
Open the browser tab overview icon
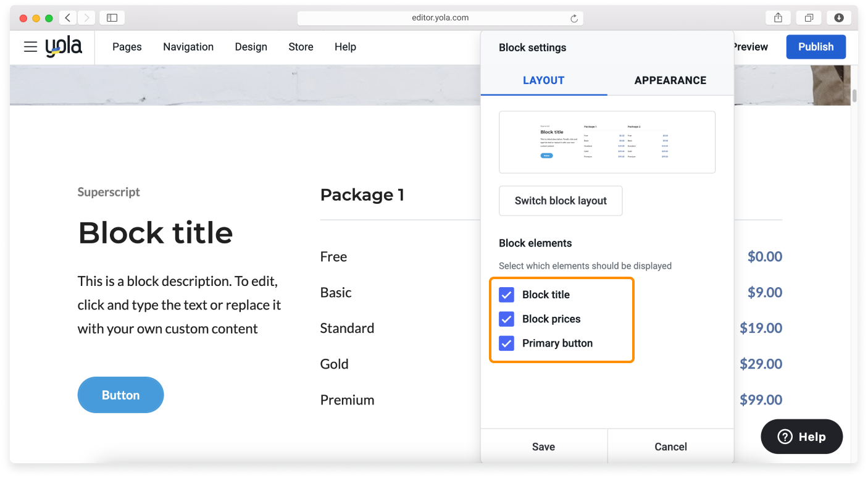(808, 17)
